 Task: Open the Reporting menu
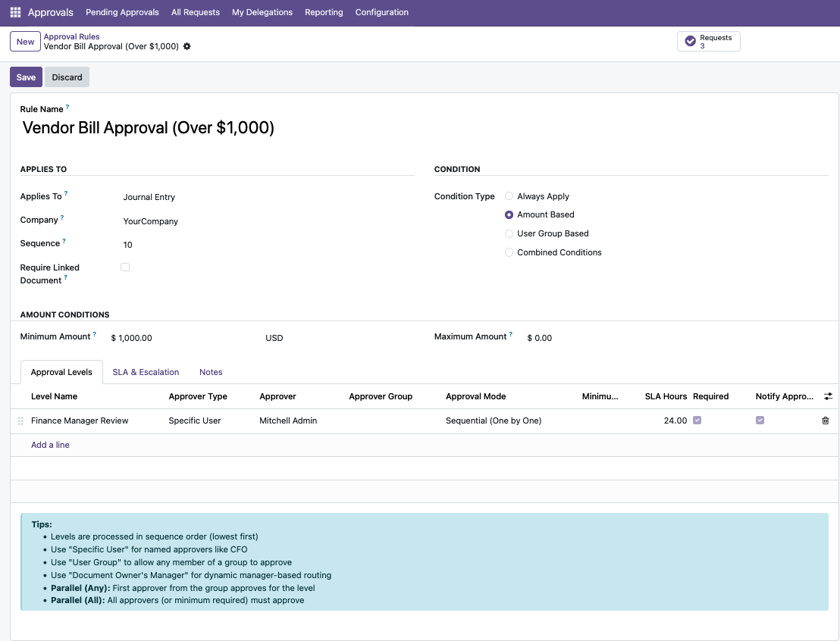[324, 12]
